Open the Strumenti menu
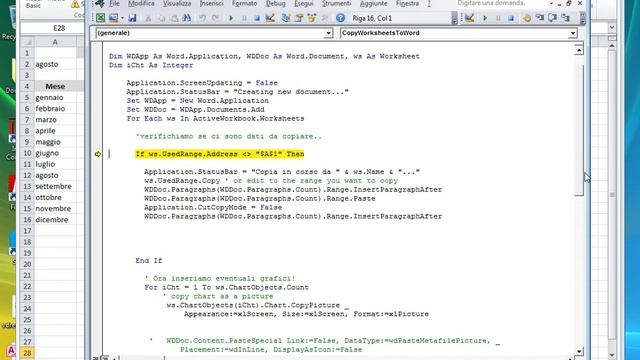This screenshot has height=360, width=640. [x=336, y=3]
